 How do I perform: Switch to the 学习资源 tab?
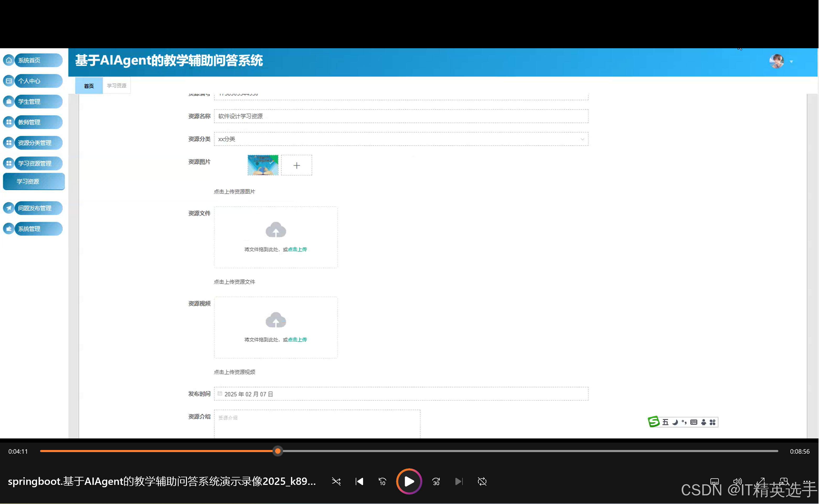(x=116, y=86)
